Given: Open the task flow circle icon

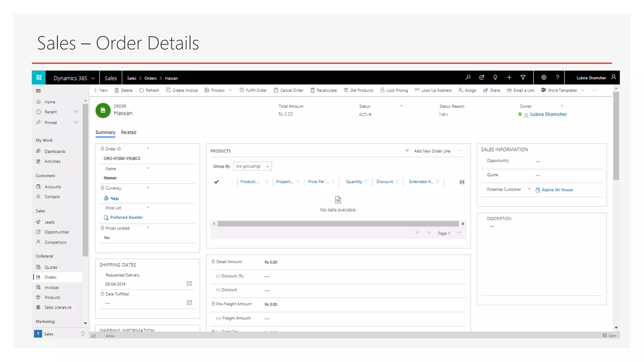Looking at the screenshot, I should tap(481, 78).
